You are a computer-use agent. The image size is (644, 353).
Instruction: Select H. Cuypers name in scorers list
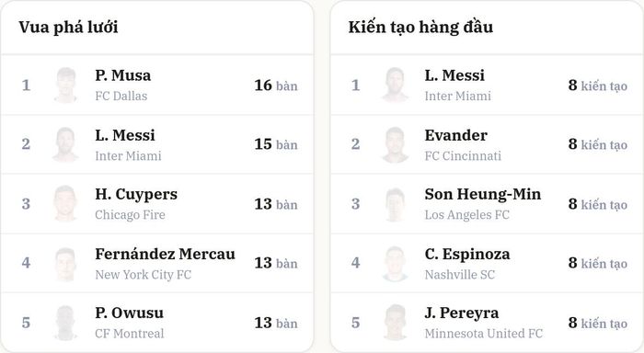tap(136, 194)
